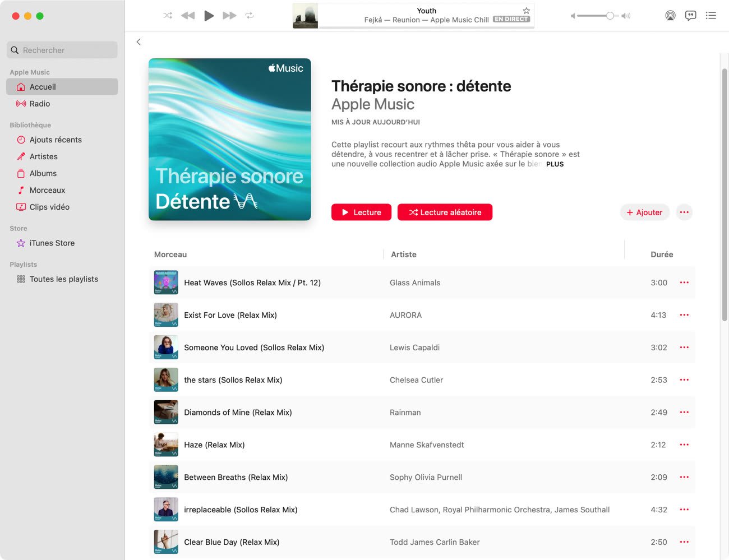Skip to the previous track
Screen dimensions: 729x560
coord(188,16)
